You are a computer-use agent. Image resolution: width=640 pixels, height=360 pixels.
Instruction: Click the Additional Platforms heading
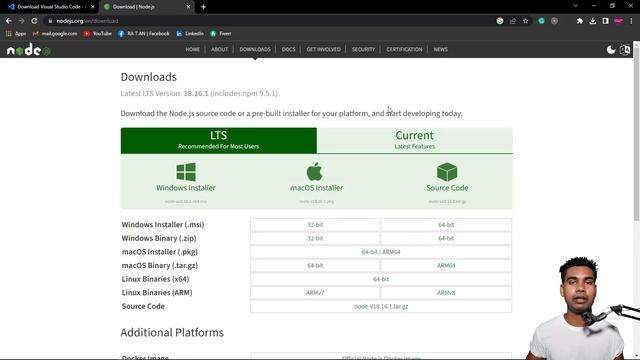[172, 332]
